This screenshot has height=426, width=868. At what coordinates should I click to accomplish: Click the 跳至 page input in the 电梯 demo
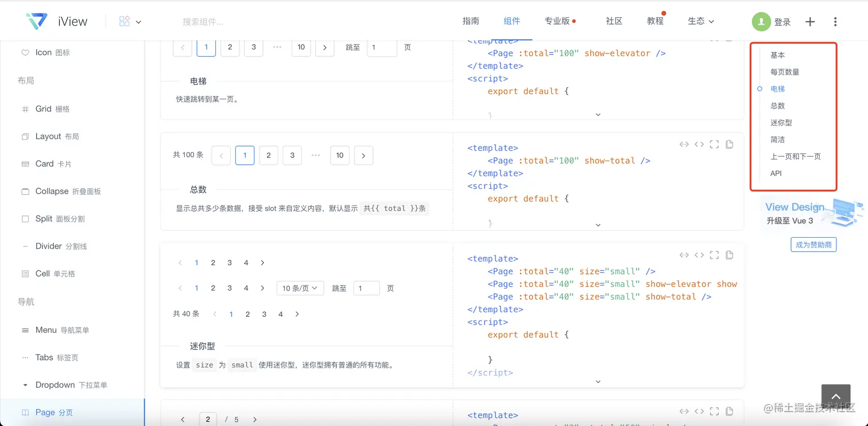[382, 47]
